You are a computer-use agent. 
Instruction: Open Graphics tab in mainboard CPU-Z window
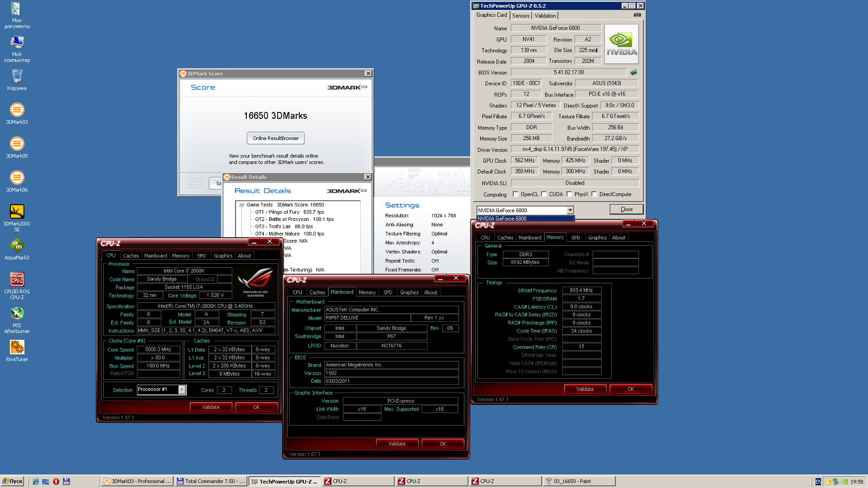pos(410,293)
